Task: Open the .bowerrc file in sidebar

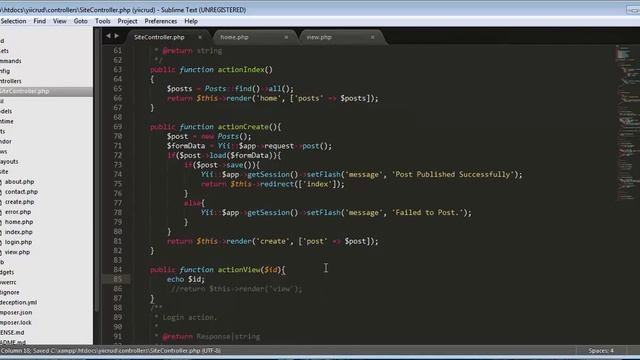Action: (x=8, y=282)
